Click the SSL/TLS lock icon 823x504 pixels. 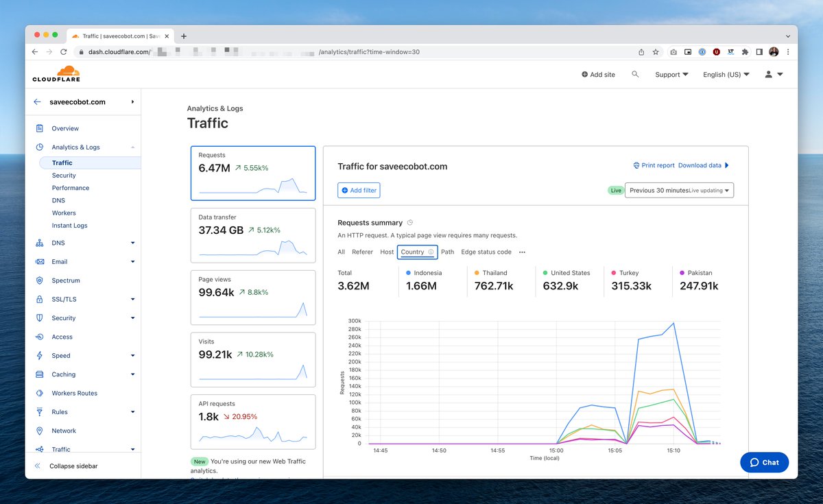pos(39,299)
